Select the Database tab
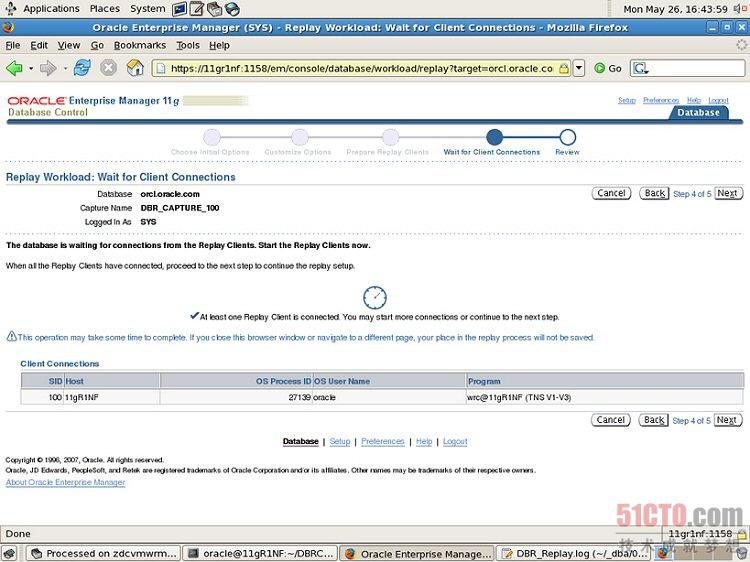 click(x=698, y=112)
